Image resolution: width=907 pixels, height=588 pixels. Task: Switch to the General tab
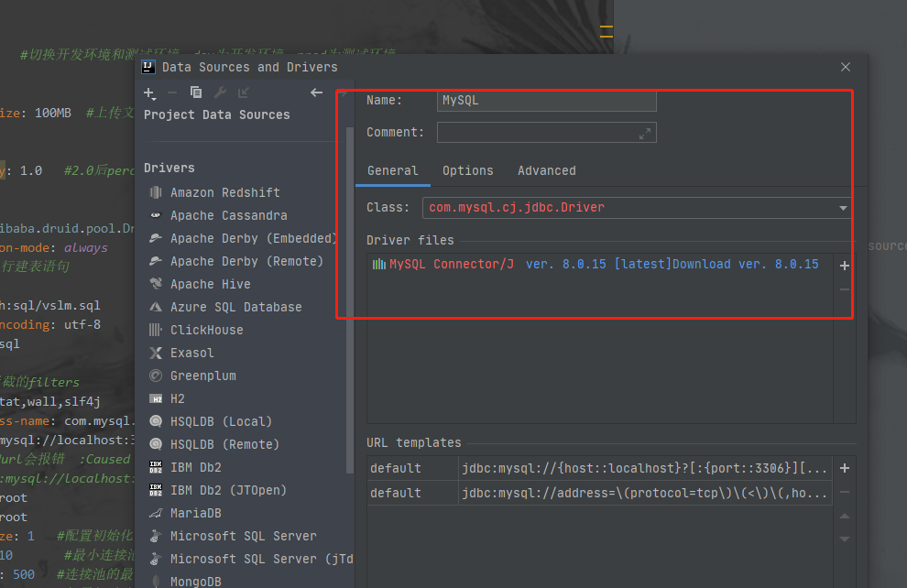point(393,170)
